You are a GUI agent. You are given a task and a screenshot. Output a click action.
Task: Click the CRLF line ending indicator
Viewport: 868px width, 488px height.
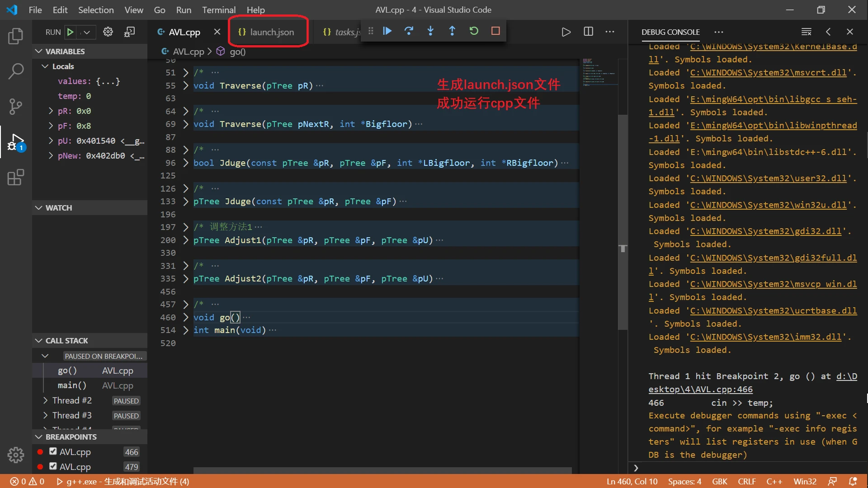coord(747,482)
